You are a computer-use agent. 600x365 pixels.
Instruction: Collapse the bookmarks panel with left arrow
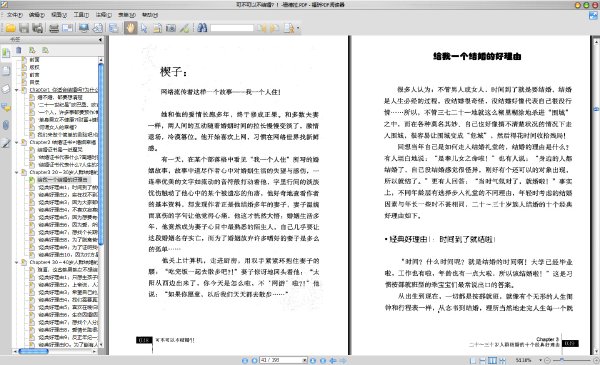100,39
